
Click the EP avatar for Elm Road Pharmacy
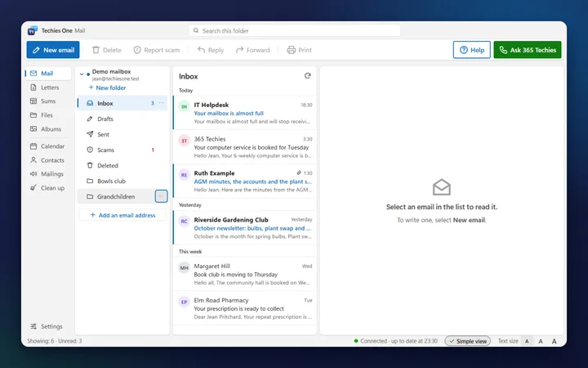point(184,302)
